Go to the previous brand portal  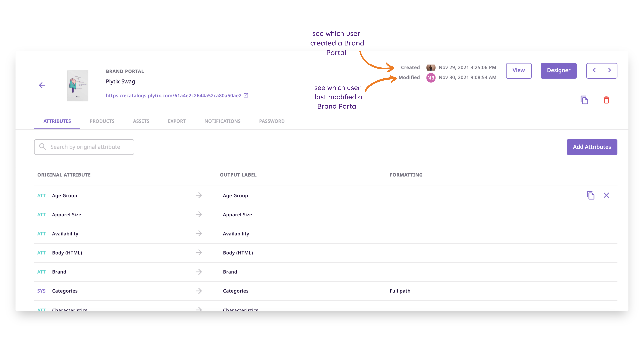tap(594, 71)
